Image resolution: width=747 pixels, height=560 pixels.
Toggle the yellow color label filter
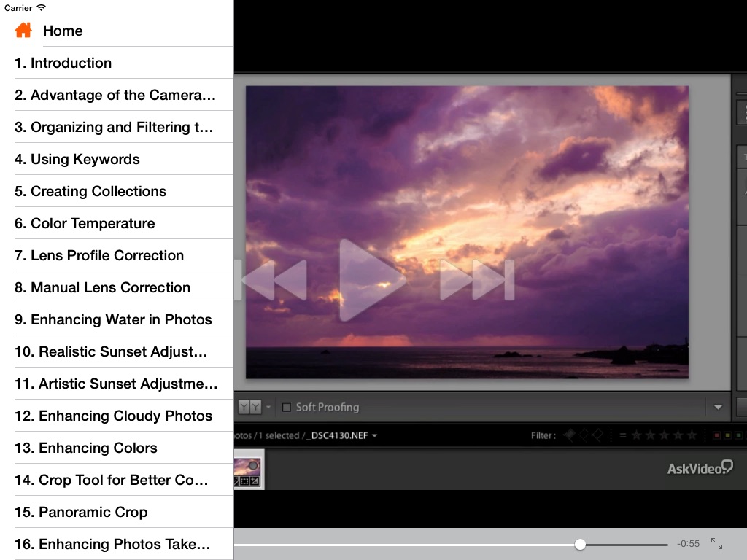pos(727,435)
